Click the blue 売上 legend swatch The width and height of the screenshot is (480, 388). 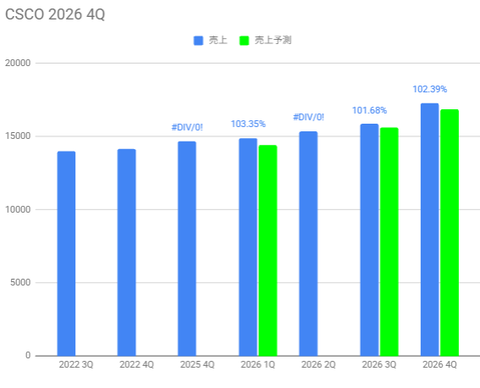(198, 40)
